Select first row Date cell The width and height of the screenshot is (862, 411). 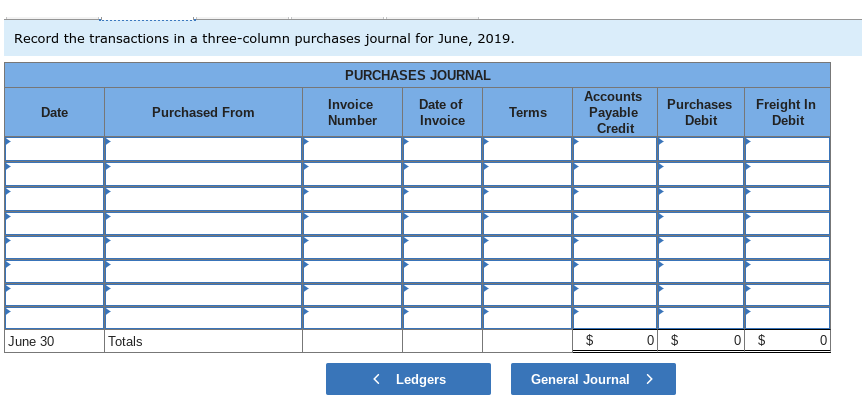point(54,149)
